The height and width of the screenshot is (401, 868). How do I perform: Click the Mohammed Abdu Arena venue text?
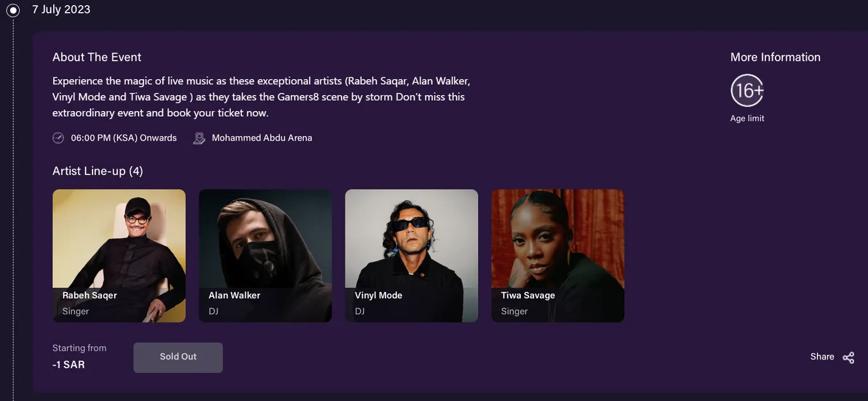[262, 138]
